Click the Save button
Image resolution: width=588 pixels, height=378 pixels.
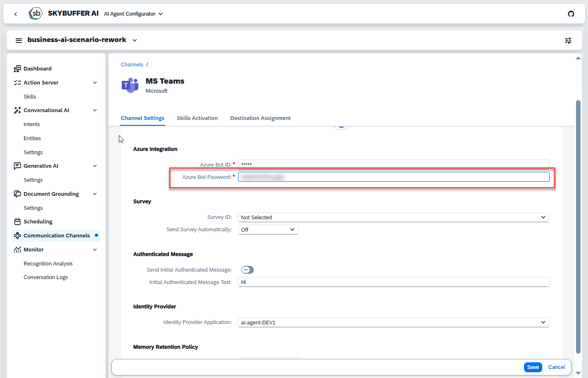click(533, 367)
